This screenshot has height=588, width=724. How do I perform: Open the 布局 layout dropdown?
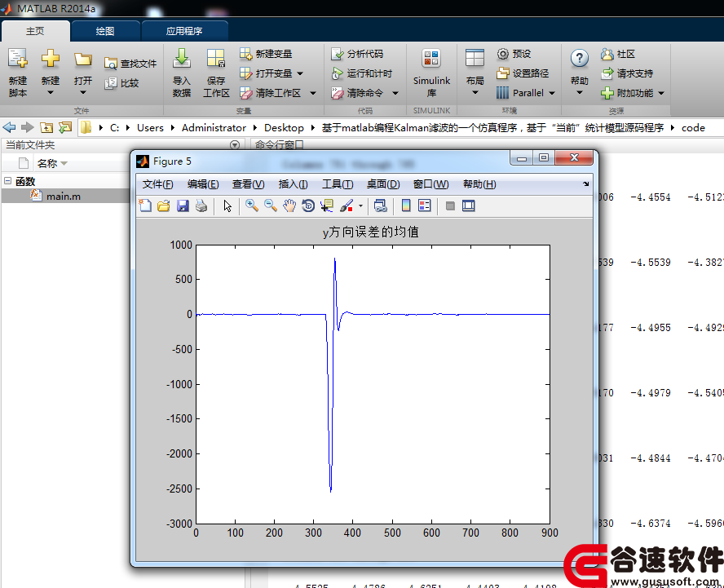[475, 73]
